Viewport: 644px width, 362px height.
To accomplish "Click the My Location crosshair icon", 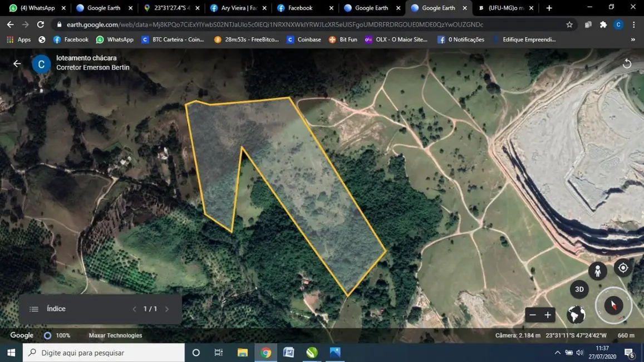I will pyautogui.click(x=623, y=268).
